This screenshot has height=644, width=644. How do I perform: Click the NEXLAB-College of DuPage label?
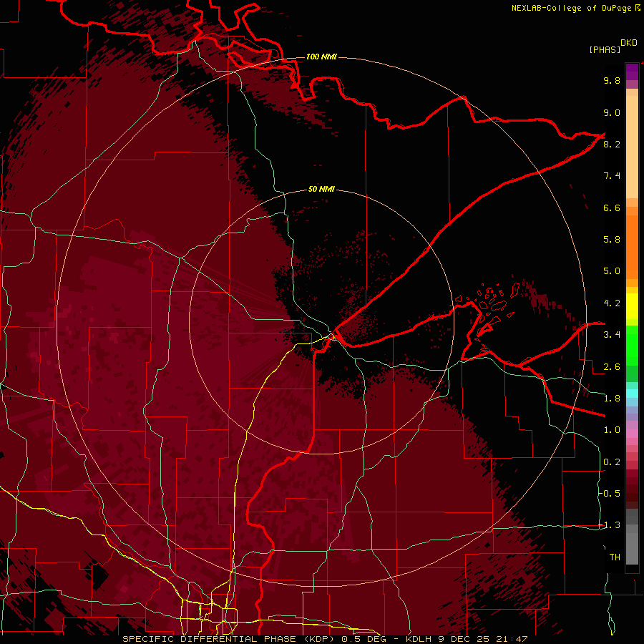pyautogui.click(x=571, y=8)
